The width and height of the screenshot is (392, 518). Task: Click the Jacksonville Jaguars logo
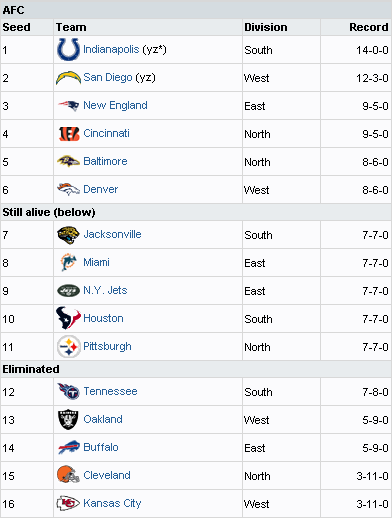(x=68, y=235)
